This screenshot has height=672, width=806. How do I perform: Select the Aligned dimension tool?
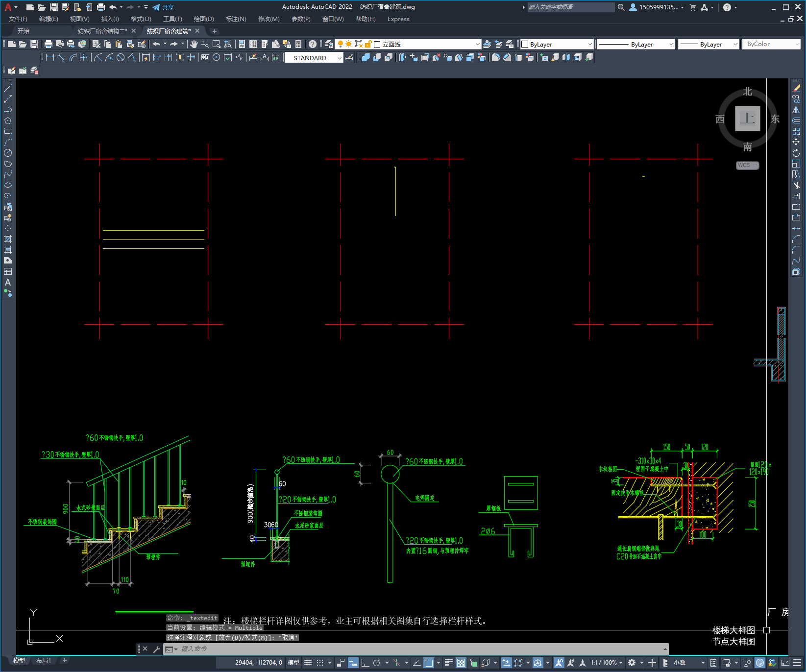point(61,58)
